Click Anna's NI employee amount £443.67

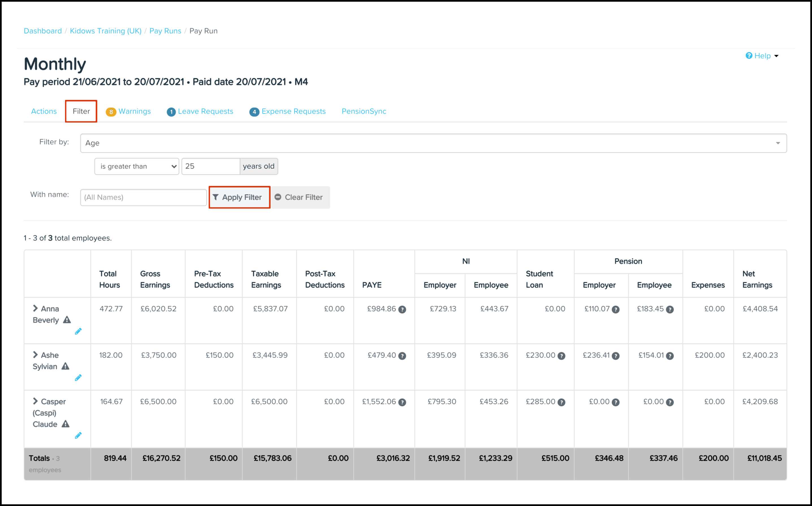[494, 308]
